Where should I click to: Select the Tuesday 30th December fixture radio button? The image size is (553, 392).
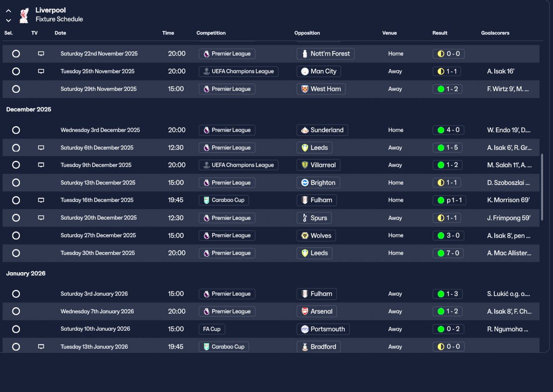[16, 253]
